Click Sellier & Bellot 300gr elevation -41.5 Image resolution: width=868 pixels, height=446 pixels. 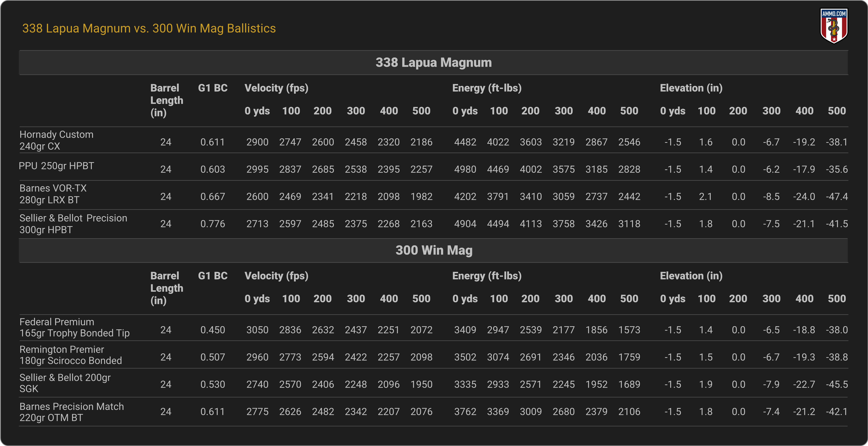point(837,224)
